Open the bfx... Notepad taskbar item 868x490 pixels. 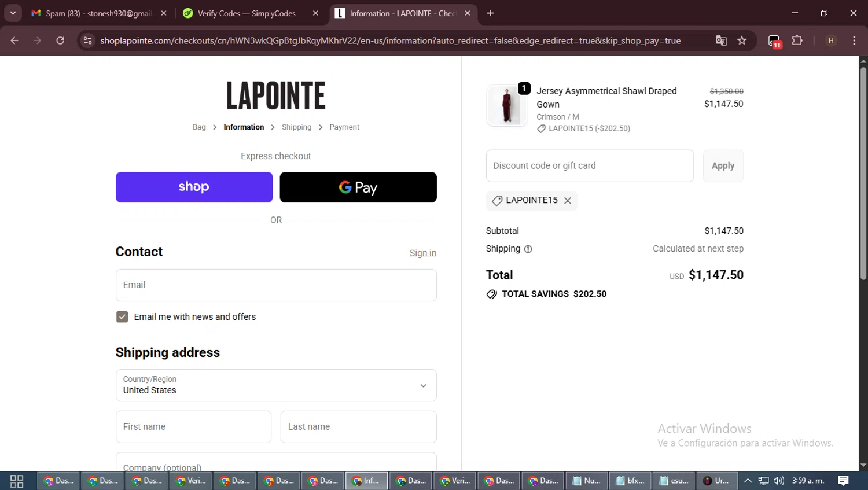(x=631, y=481)
